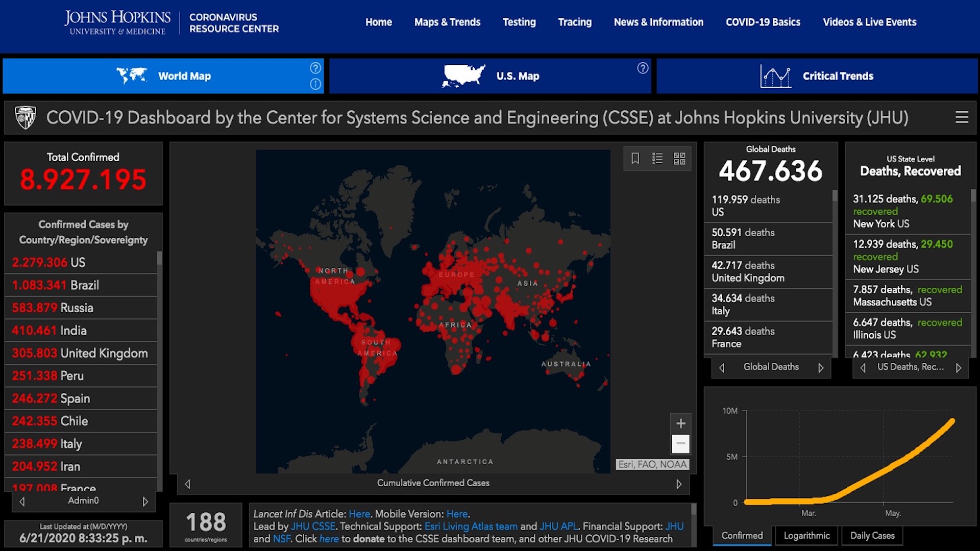
Task: Click the World Map help question icon
Action: (315, 68)
